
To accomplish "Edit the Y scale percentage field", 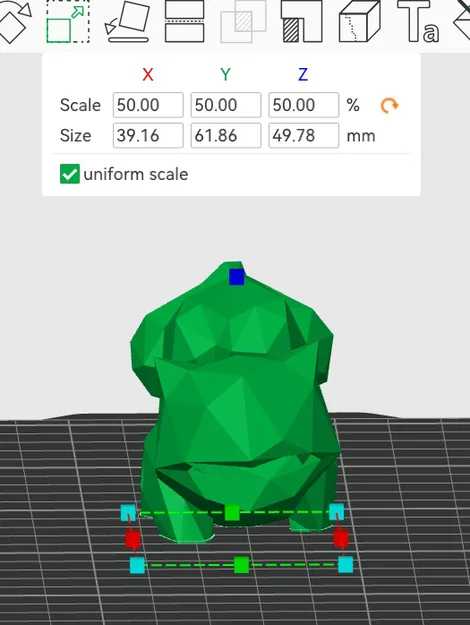I will click(x=226, y=105).
